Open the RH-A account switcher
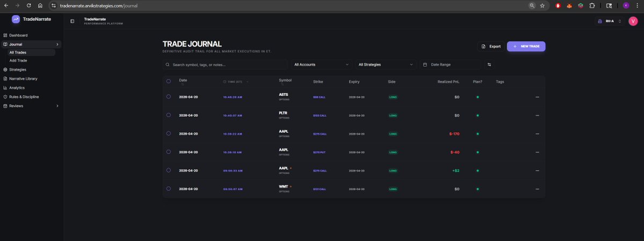 click(610, 21)
